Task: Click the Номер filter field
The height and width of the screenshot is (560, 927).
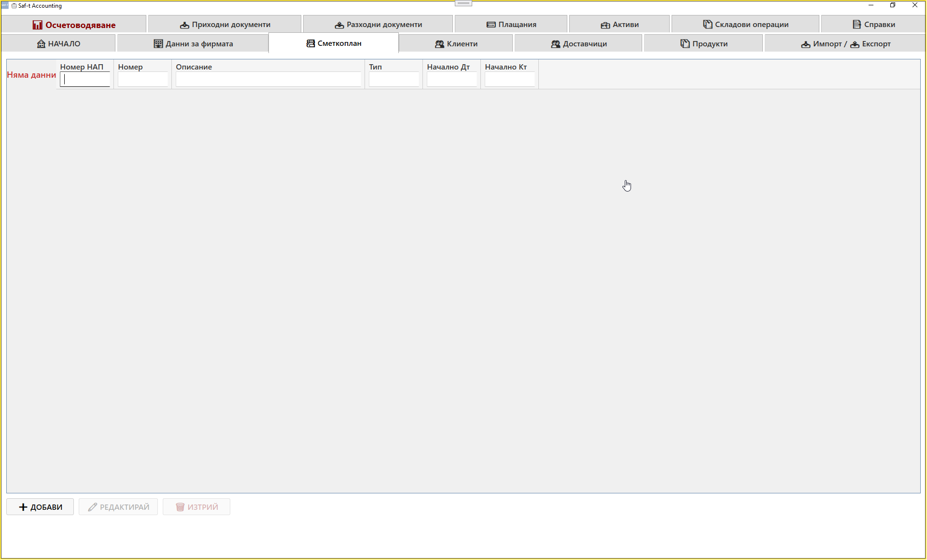Action: pyautogui.click(x=143, y=79)
